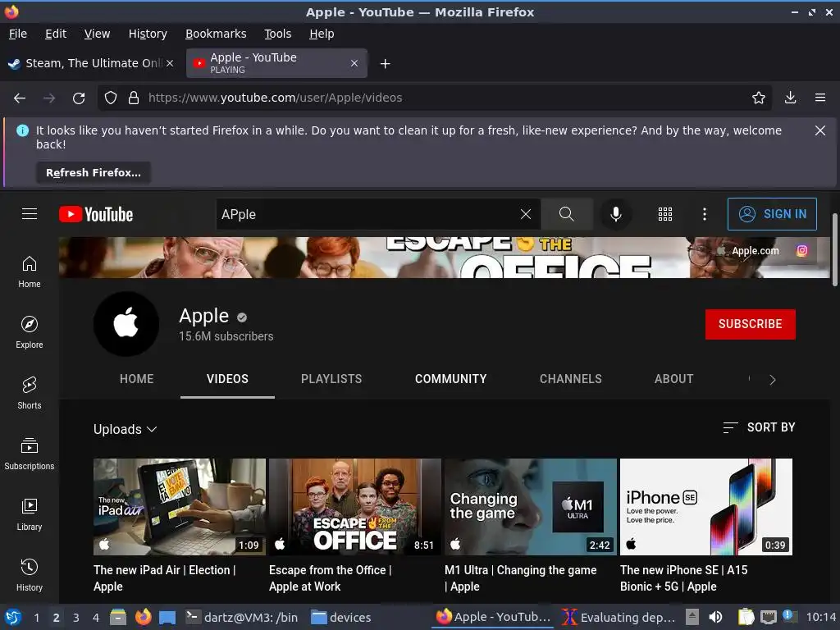Play the Escape from the Office thumbnail

354,507
